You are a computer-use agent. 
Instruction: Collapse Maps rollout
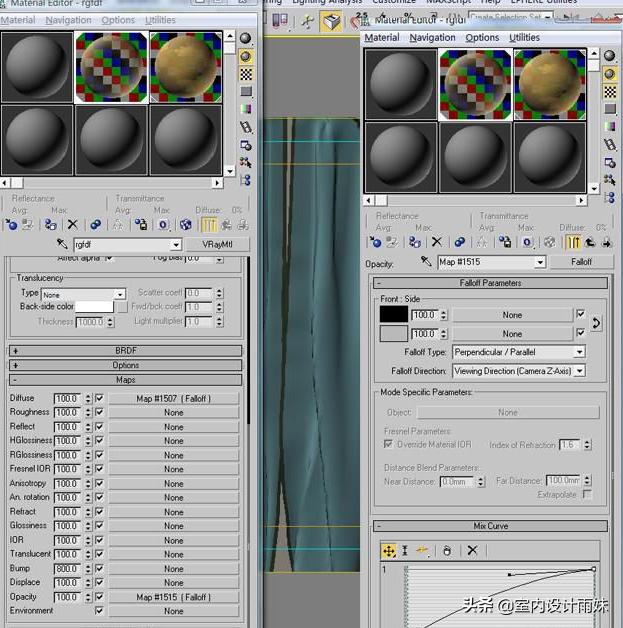coord(126,380)
